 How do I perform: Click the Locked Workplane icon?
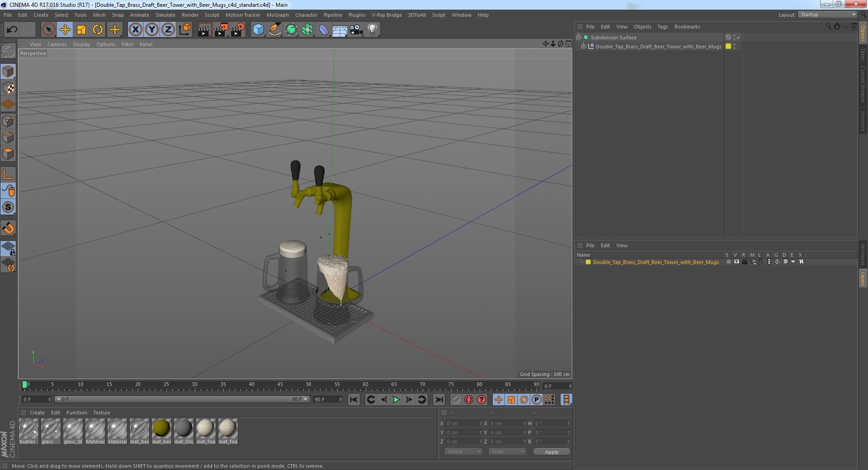[x=8, y=248]
